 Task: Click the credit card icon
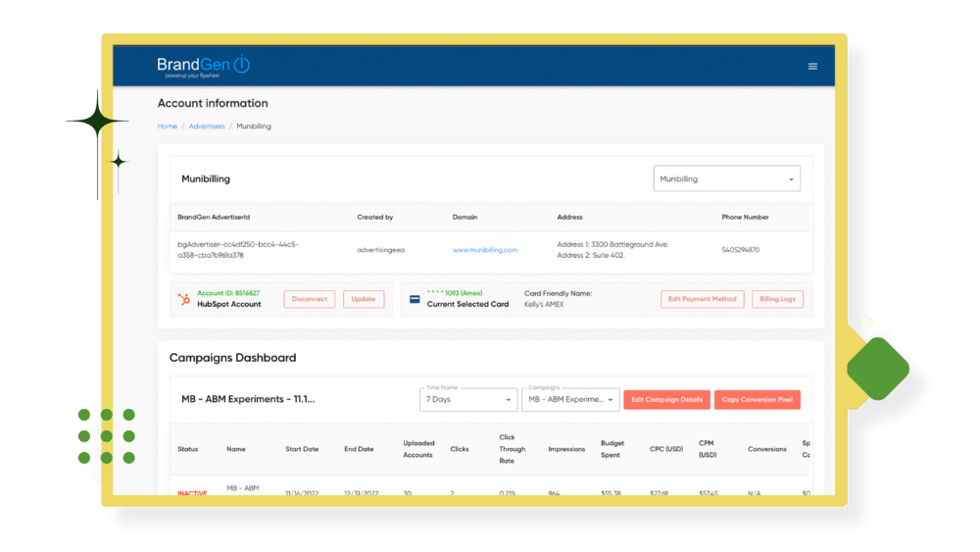[x=415, y=299]
